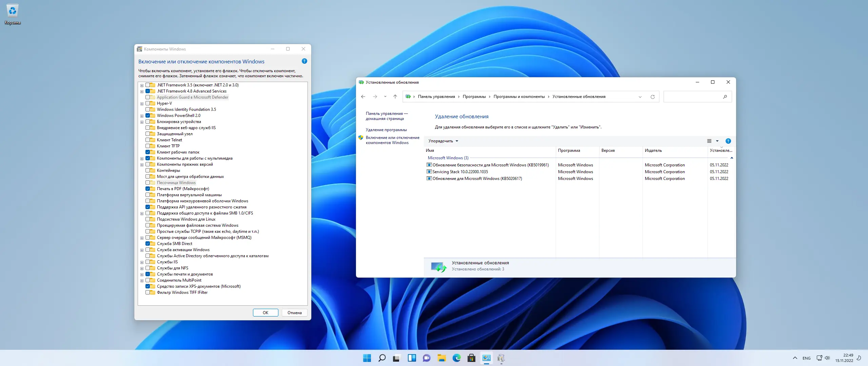
Task: Expand the IIS services (Службы IIS) node
Action: pos(142,262)
